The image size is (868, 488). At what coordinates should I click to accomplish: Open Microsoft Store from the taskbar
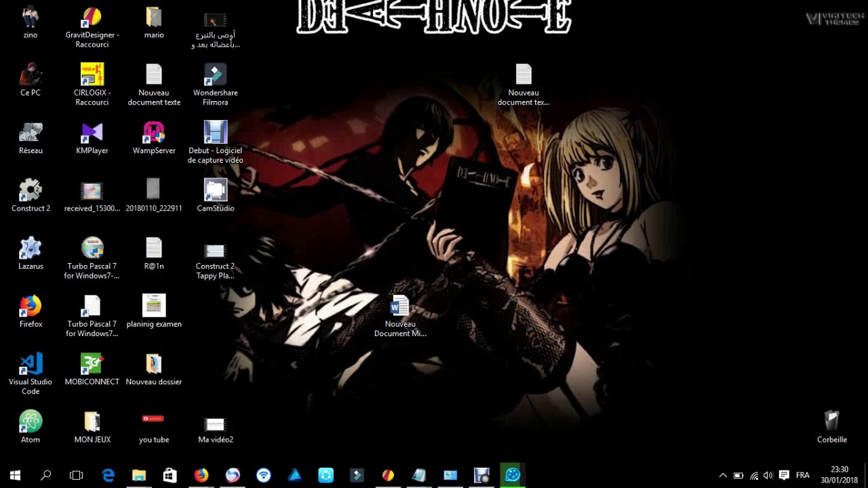pos(170,475)
